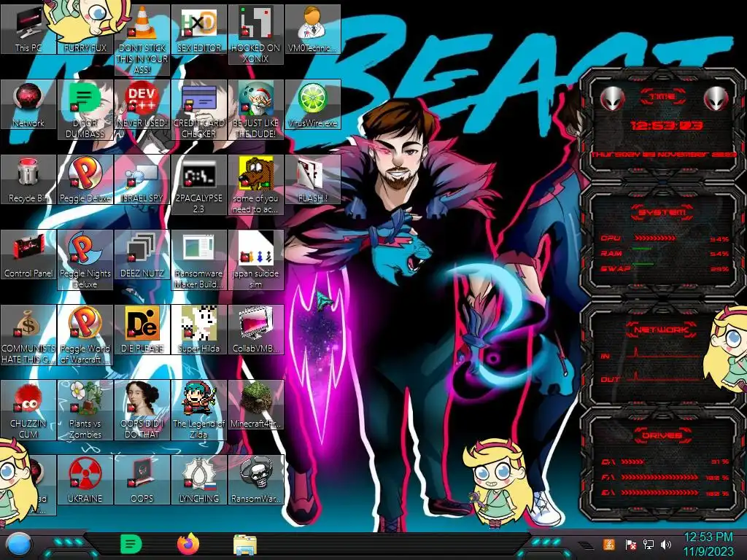The image size is (747, 560).
Task: Open the HxD hex editor shortcut
Action: pyautogui.click(x=199, y=29)
